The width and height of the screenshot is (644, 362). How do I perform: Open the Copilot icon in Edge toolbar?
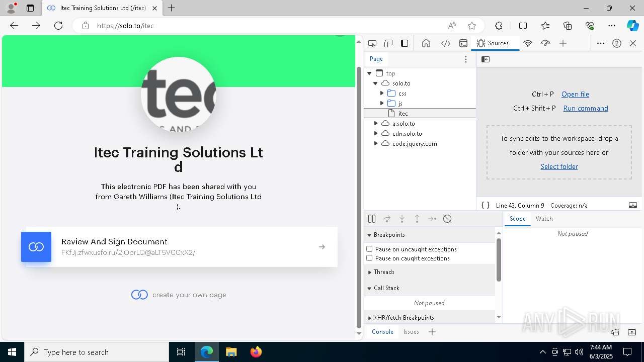click(632, 26)
